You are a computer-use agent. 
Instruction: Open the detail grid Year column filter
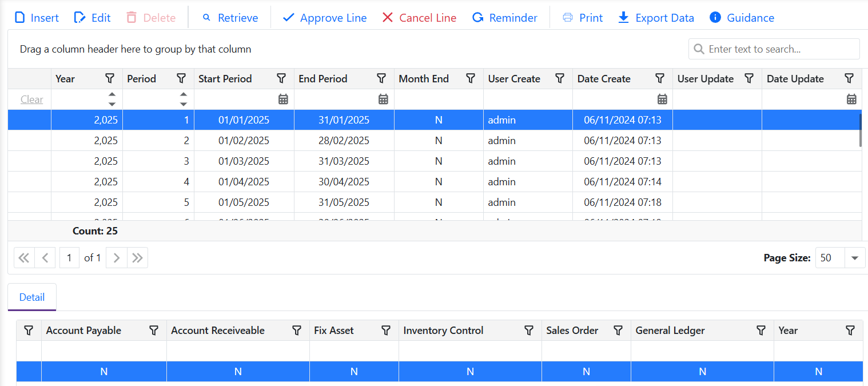pyautogui.click(x=850, y=330)
